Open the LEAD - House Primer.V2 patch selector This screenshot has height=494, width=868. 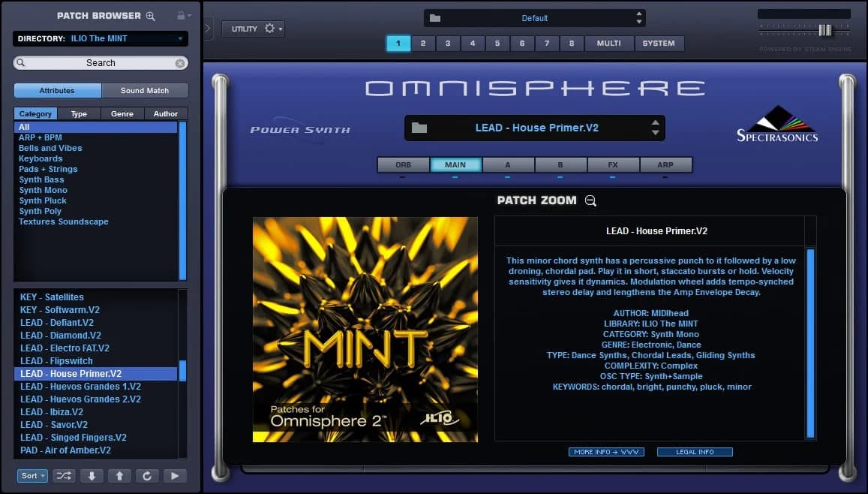tap(534, 128)
